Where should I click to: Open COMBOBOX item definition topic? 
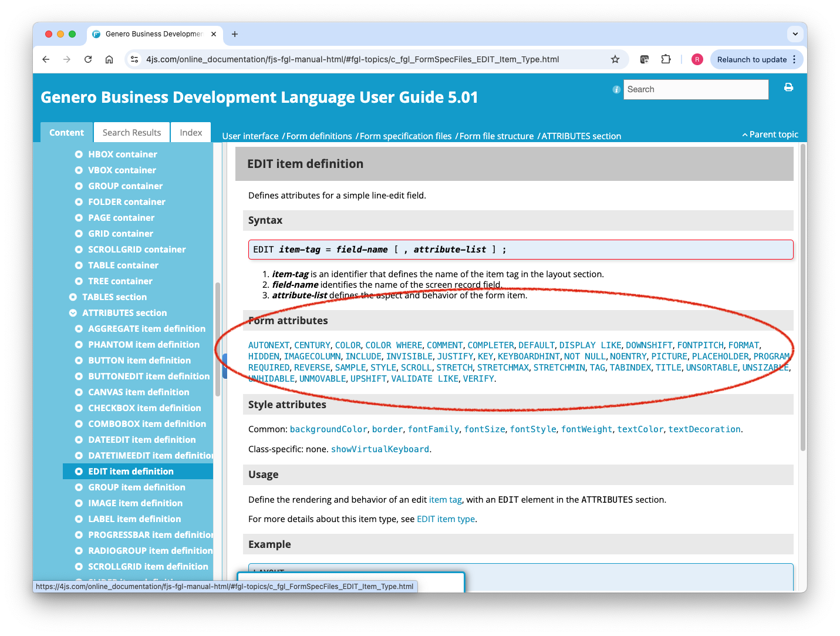pyautogui.click(x=147, y=424)
